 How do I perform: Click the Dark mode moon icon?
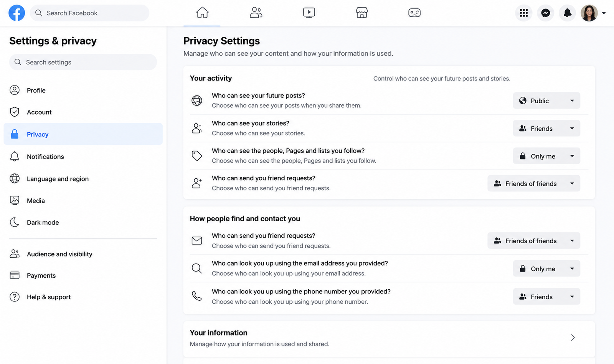click(x=15, y=222)
